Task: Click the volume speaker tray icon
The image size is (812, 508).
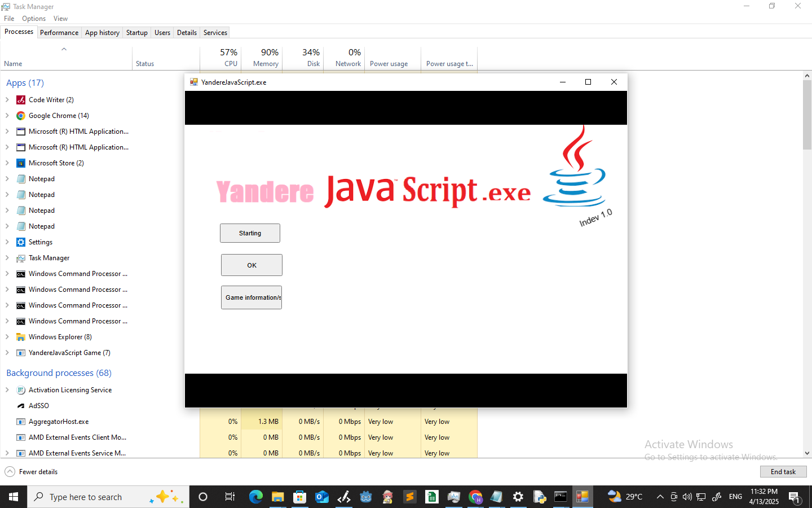Action: click(687, 497)
